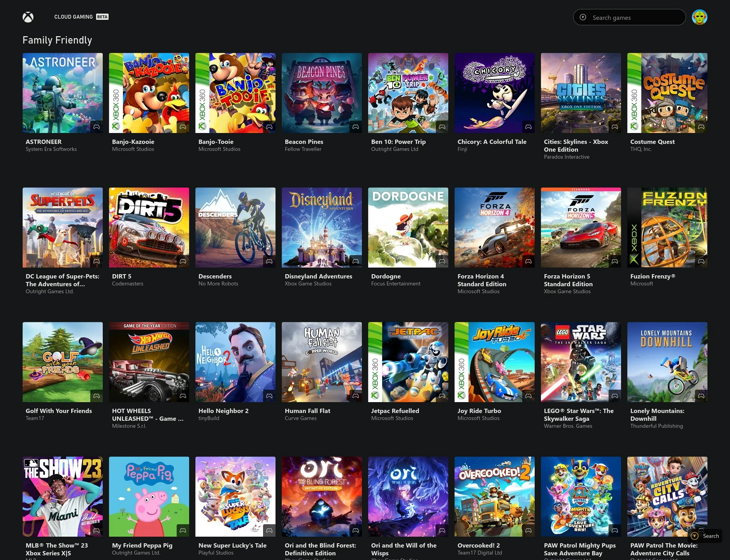730x560 pixels.
Task: Open PAW Patrol Adventure City Calls cover
Action: [667, 497]
